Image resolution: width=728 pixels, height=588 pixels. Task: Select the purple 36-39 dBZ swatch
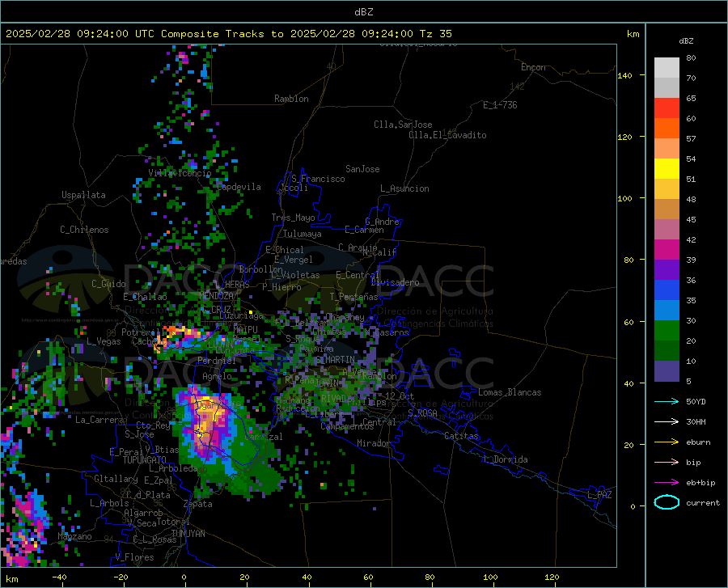point(667,270)
